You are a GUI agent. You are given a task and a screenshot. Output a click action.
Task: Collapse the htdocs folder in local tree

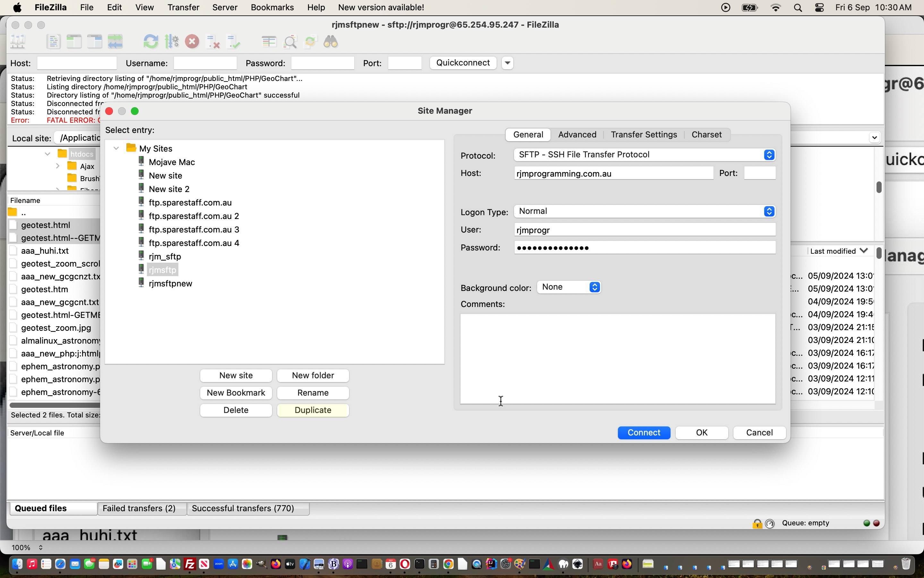[47, 154]
